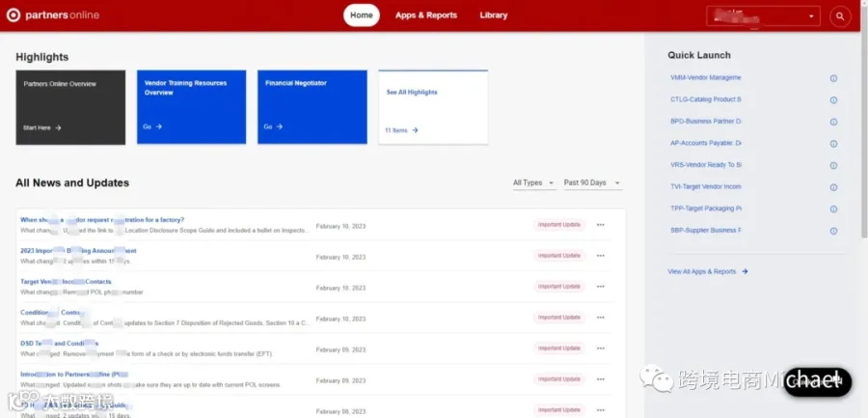This screenshot has height=418, width=868.
Task: Open DSD Terms and Conditions news item
Action: [59, 343]
